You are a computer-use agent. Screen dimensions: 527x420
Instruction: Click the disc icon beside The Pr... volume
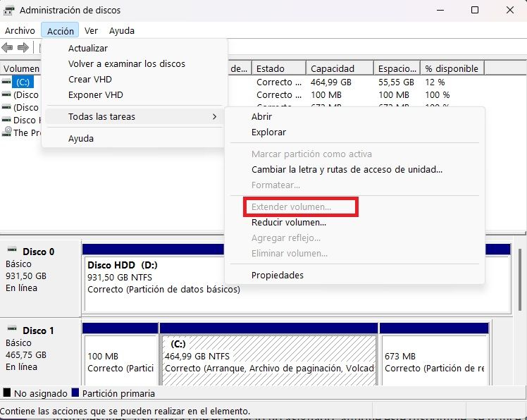point(7,132)
